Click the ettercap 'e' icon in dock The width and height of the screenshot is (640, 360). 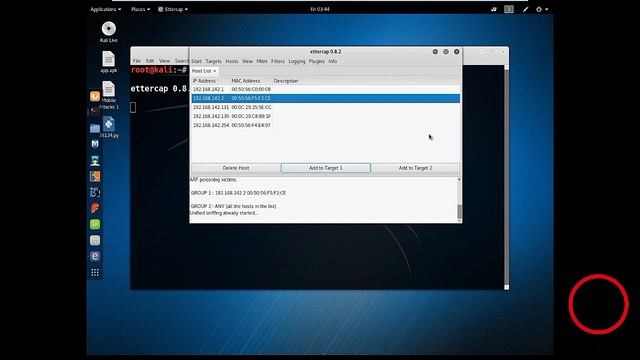click(x=95, y=256)
